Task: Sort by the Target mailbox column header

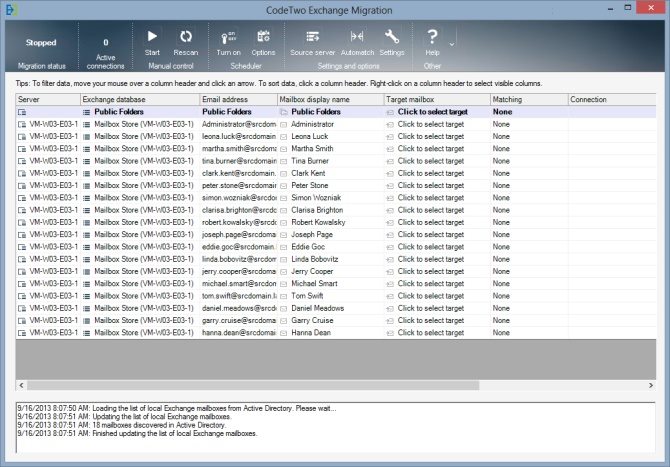Action: click(437, 100)
